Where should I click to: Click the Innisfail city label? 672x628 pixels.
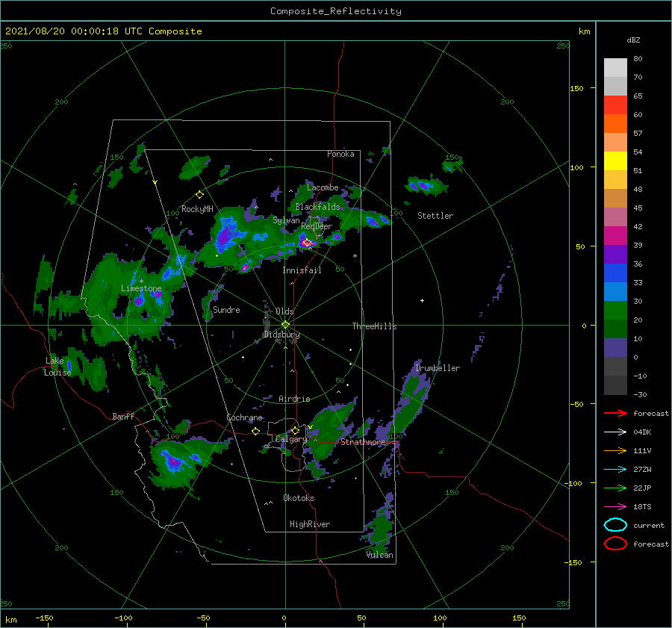(302, 270)
